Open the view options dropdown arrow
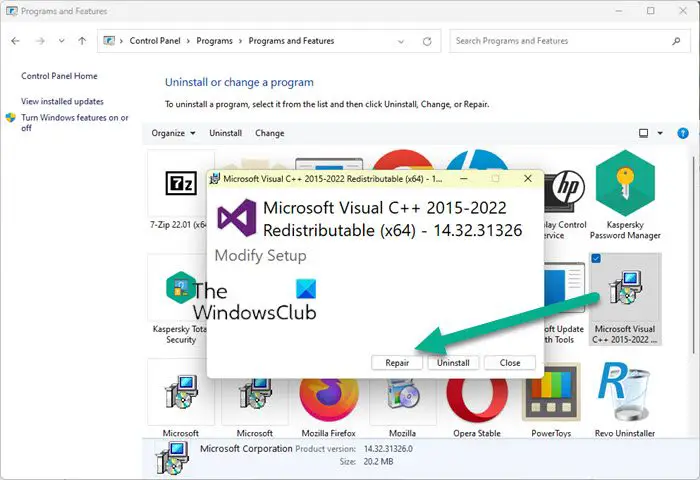 [x=660, y=133]
